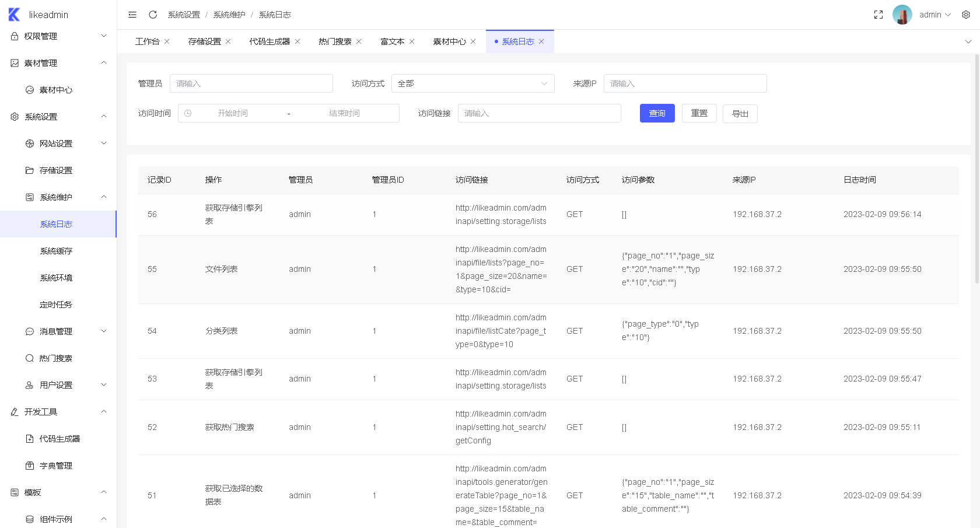Click the page vertical scrollbar
The height and width of the screenshot is (528, 980).
(977, 169)
